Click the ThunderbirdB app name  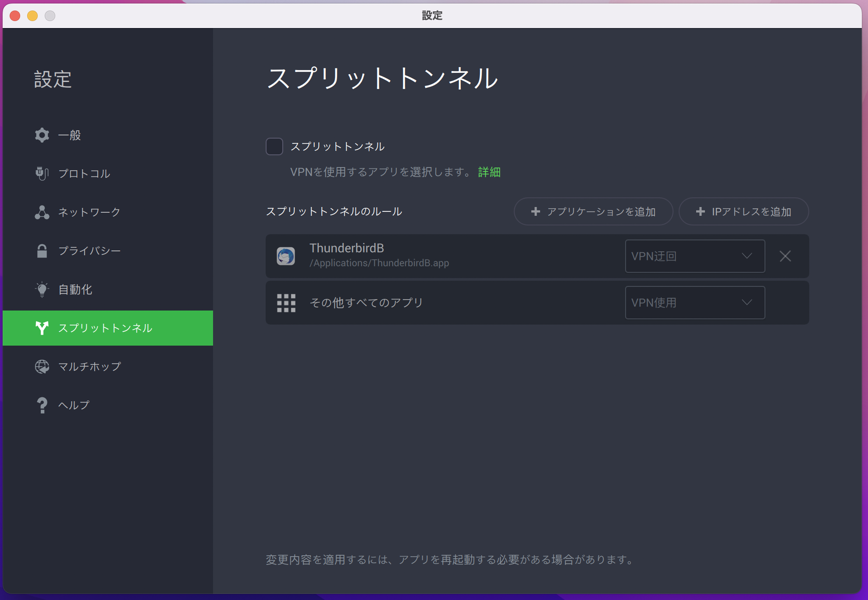pos(347,248)
